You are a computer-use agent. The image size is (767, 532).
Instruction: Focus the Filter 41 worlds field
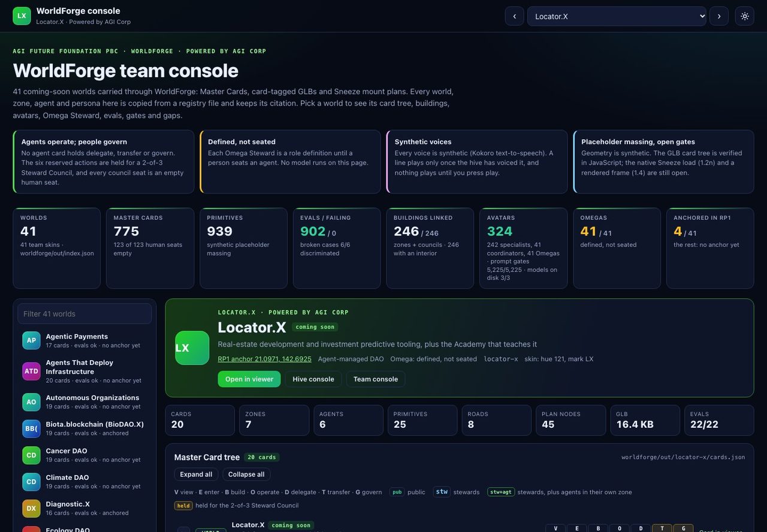point(84,314)
